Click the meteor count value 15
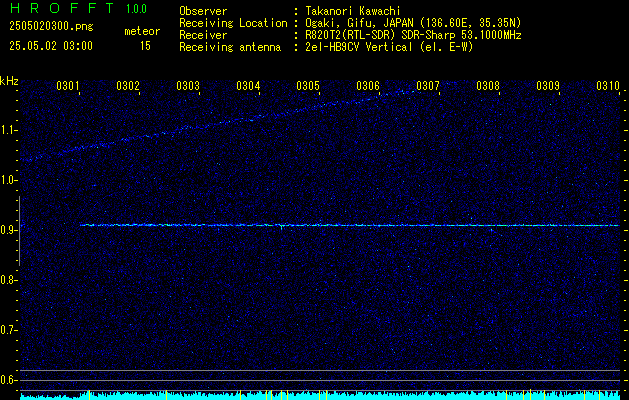629x400 pixels. 145,46
